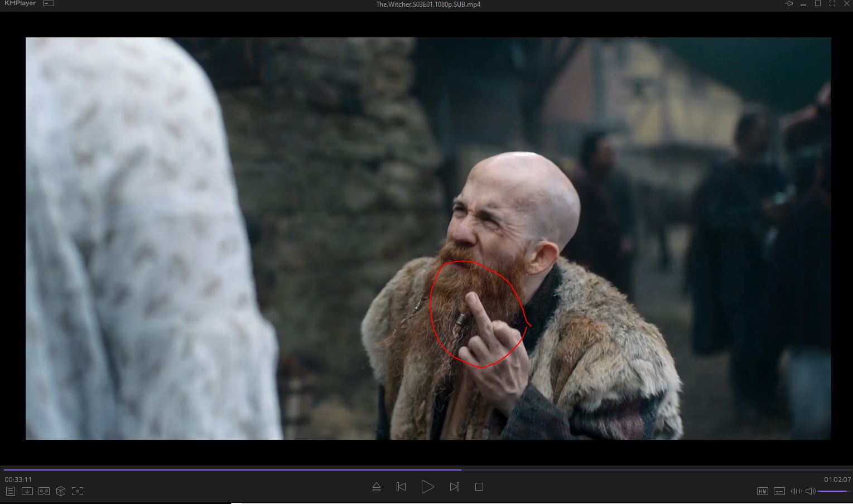The width and height of the screenshot is (853, 504).
Task: Pin the window always on top
Action: click(789, 4)
